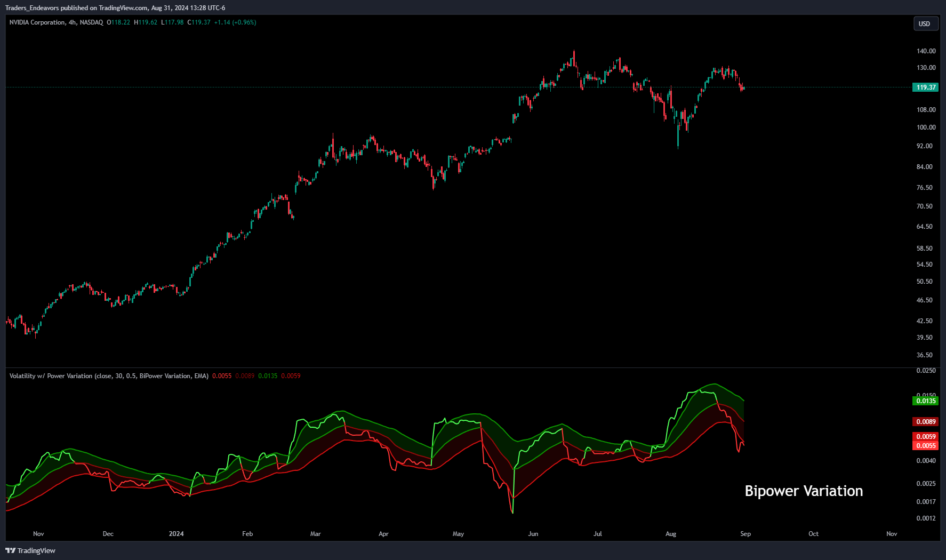Click the 36.50 price axis label
This screenshot has width=946, height=560.
924,355
